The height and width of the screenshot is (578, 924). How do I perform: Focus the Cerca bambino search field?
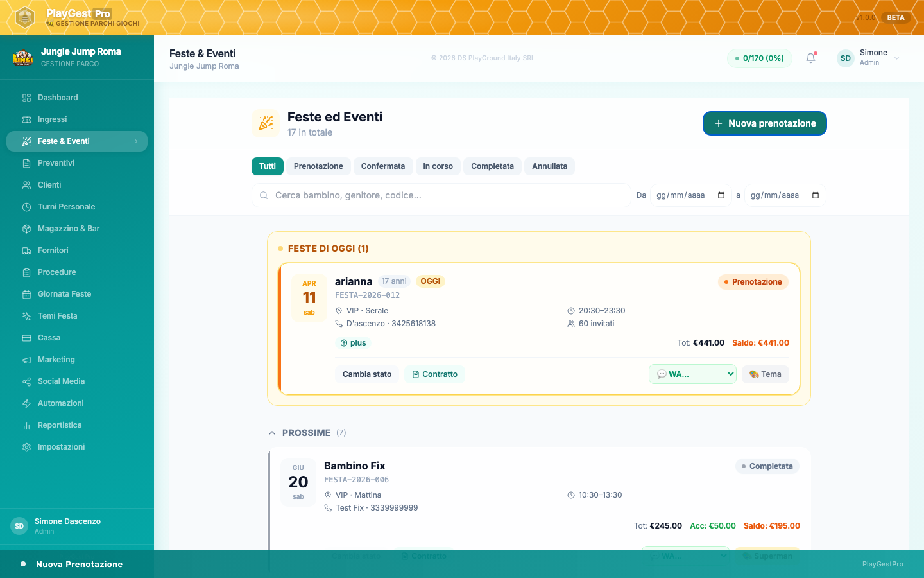pyautogui.click(x=443, y=195)
